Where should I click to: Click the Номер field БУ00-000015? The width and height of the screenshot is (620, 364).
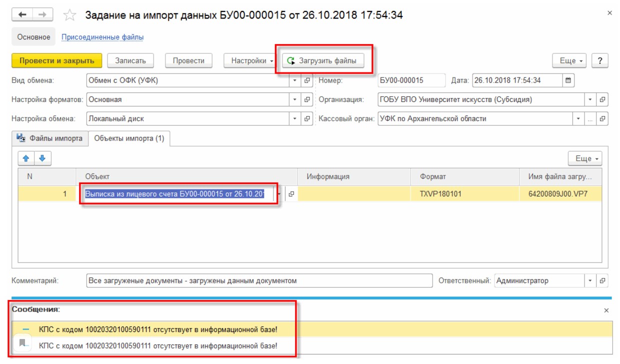click(411, 80)
